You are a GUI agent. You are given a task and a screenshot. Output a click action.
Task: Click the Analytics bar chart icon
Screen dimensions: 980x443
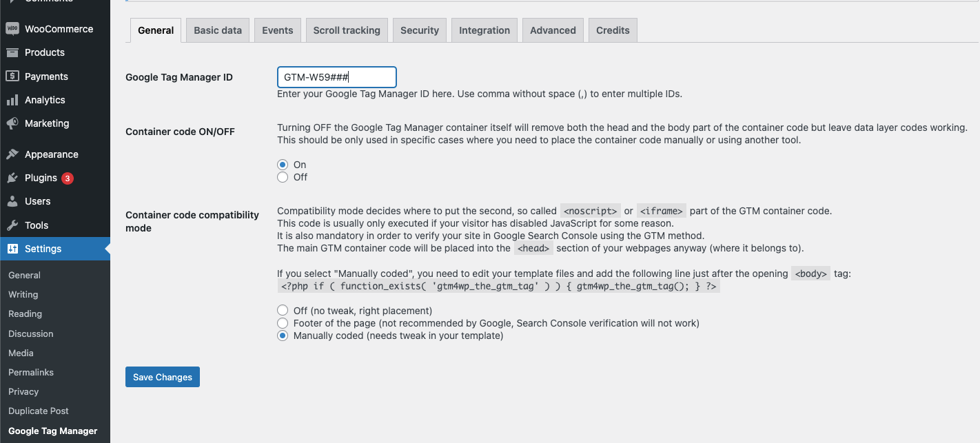click(12, 100)
